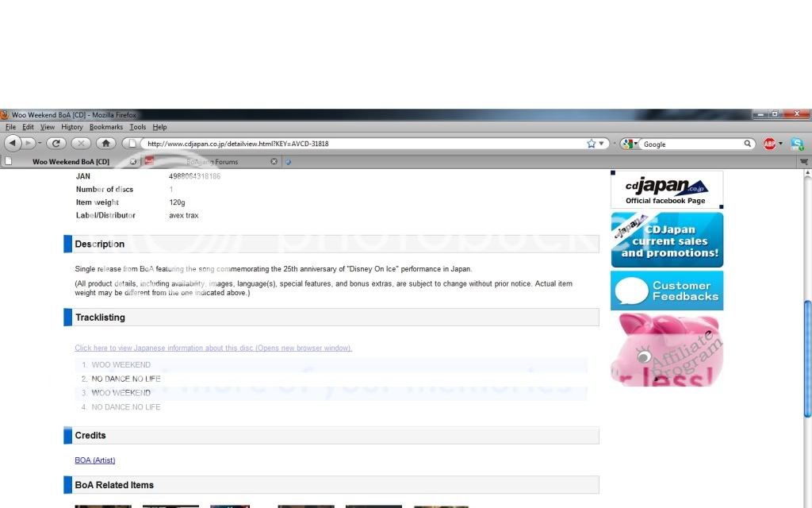Open the Adblock Plus icon

pyautogui.click(x=769, y=144)
